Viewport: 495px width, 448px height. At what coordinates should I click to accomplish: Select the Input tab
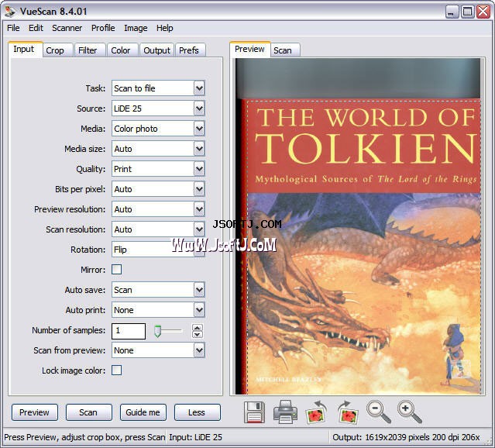click(x=26, y=50)
